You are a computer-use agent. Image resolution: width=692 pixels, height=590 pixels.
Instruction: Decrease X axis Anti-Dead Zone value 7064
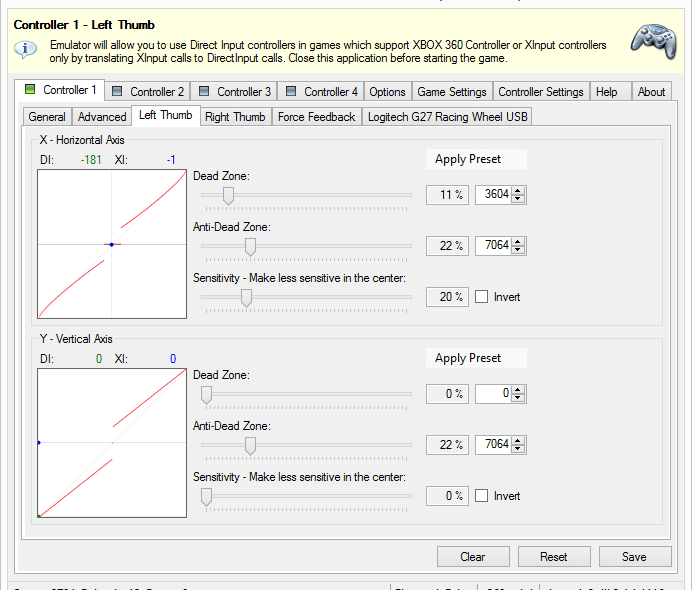point(518,249)
